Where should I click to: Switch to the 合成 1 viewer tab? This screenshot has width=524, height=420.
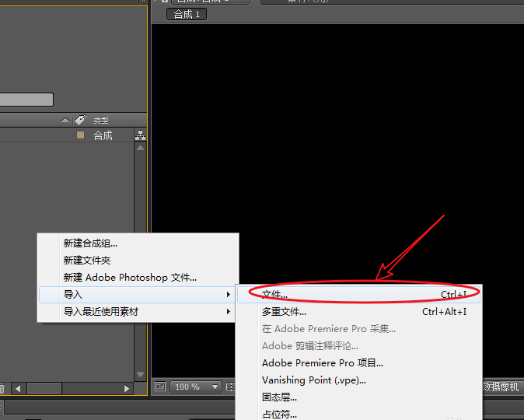click(187, 14)
